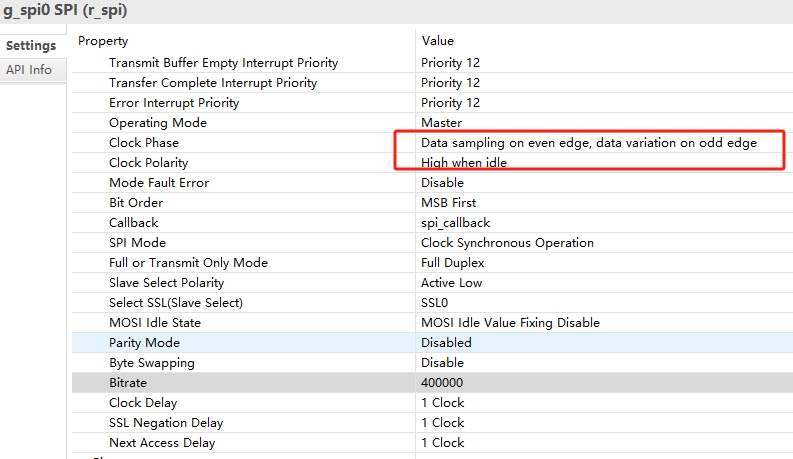Image resolution: width=793 pixels, height=459 pixels.
Task: Click 1 Clock value for SSL Negation Delay
Action: tap(443, 423)
